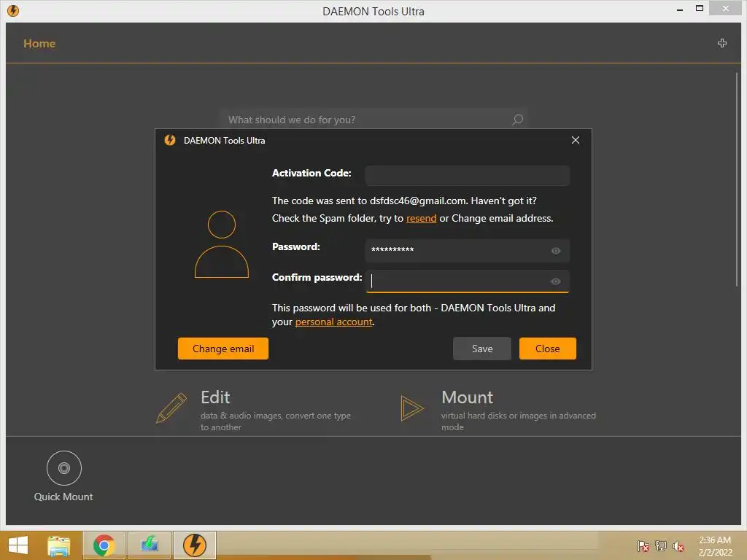Open File Explorer from the taskbar
The width and height of the screenshot is (747, 560).
point(59,545)
